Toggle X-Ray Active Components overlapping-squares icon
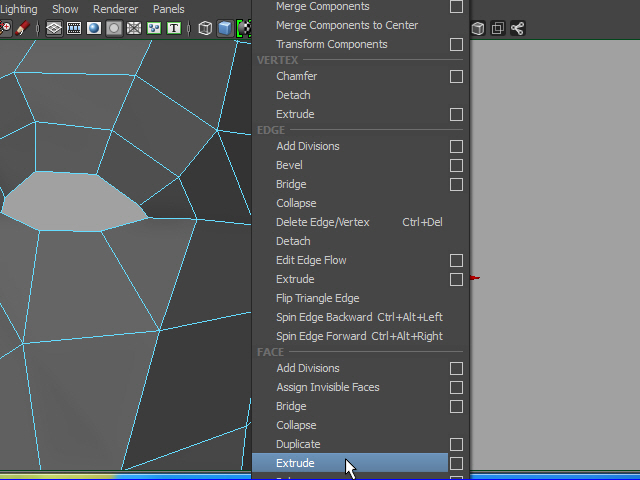The image size is (640, 480). coord(498,28)
